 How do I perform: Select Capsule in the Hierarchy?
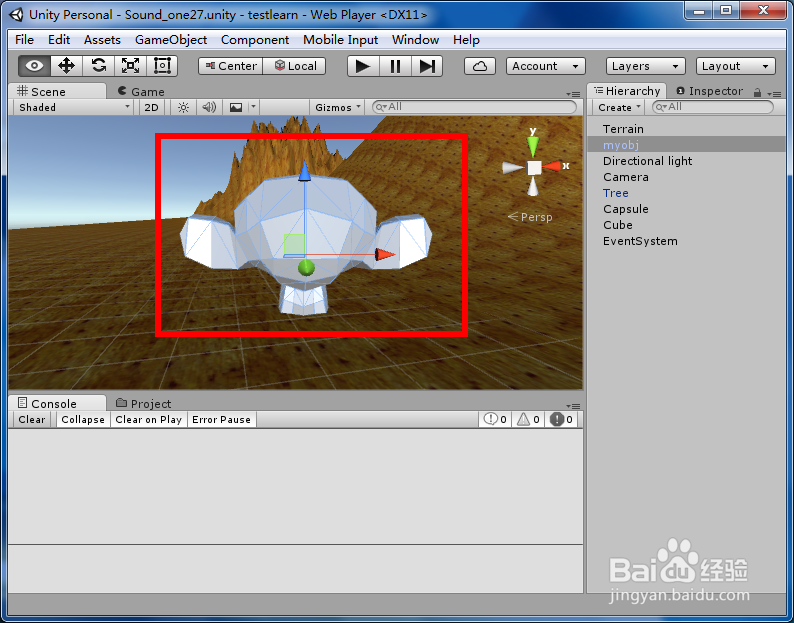point(686,209)
